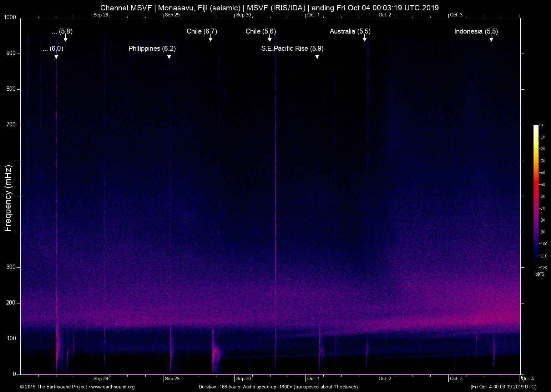Click the "-120" value on the color scale

[543, 267]
